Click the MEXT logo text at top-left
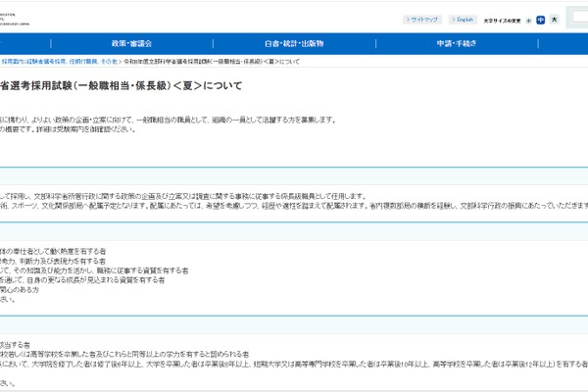 tap(15, 20)
